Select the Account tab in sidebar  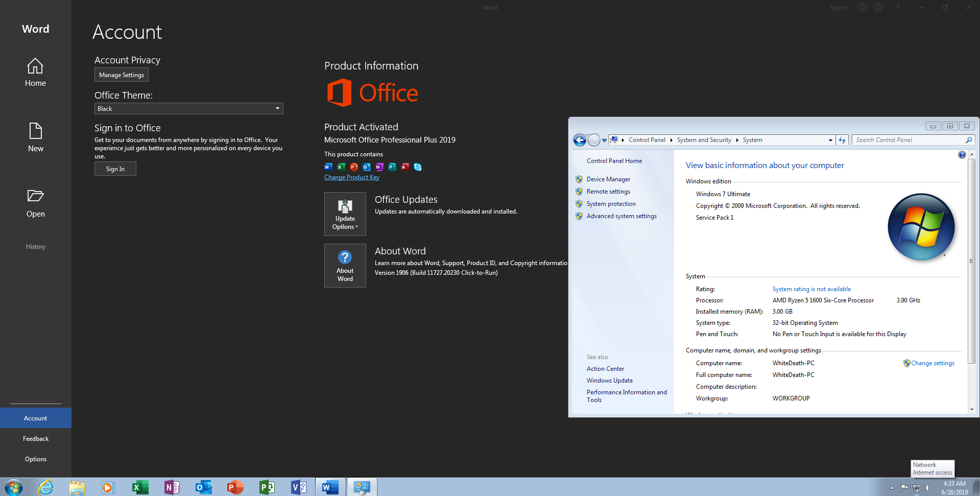click(35, 418)
